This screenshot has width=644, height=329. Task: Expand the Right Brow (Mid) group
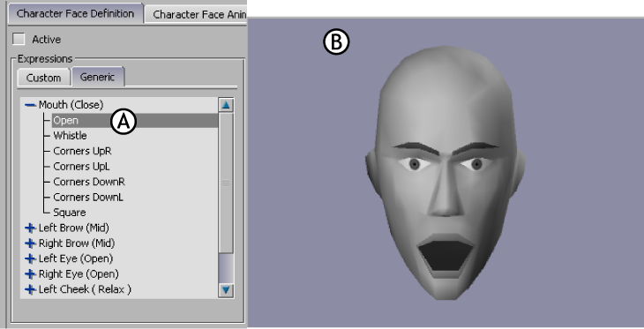pos(30,243)
